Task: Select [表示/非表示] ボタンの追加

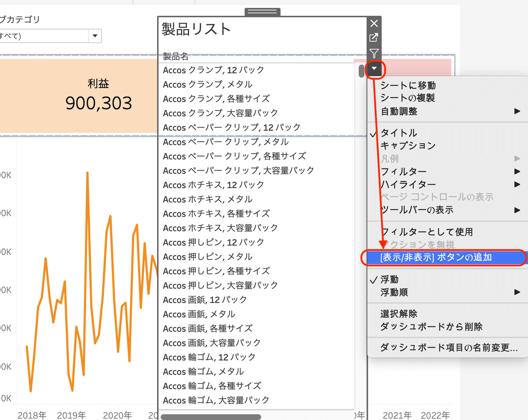Action: [x=447, y=258]
